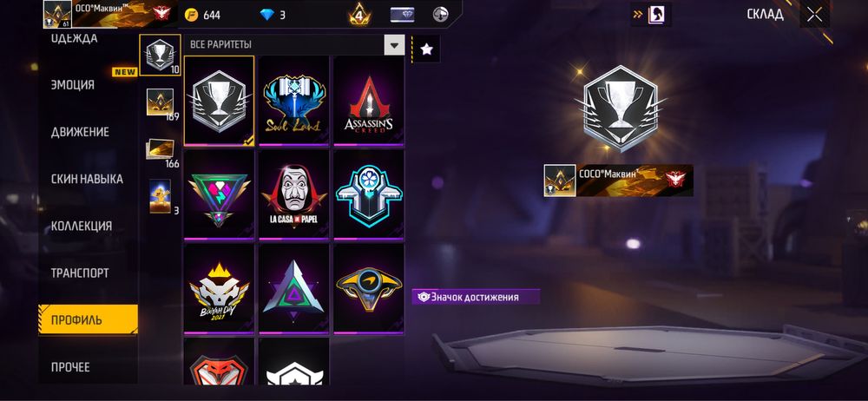The image size is (868, 401).
Task: Open the Коллекция category
Action: 82,226
